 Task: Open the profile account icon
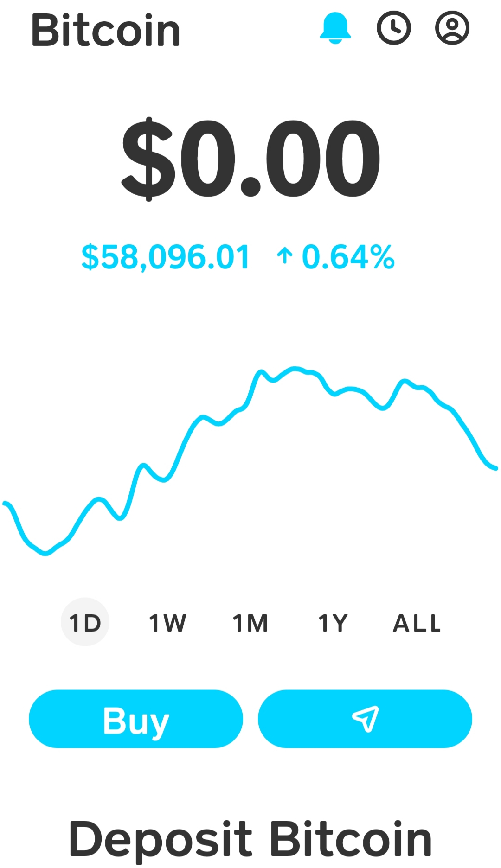tap(452, 28)
